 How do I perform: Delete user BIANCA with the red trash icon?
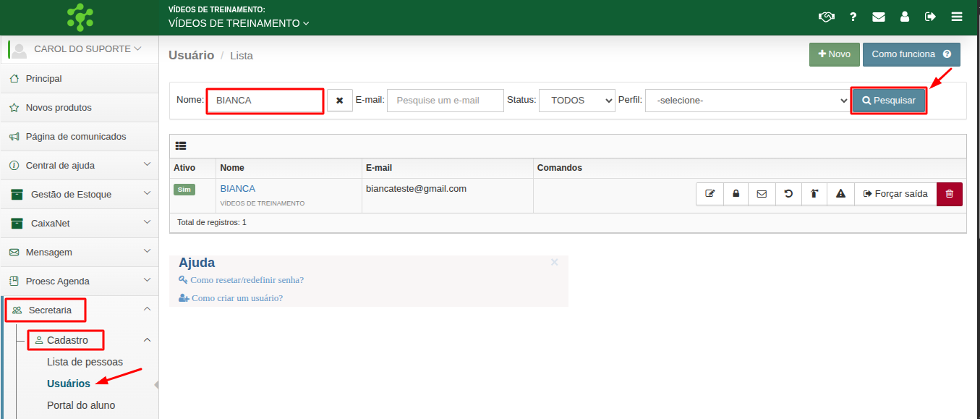click(949, 194)
